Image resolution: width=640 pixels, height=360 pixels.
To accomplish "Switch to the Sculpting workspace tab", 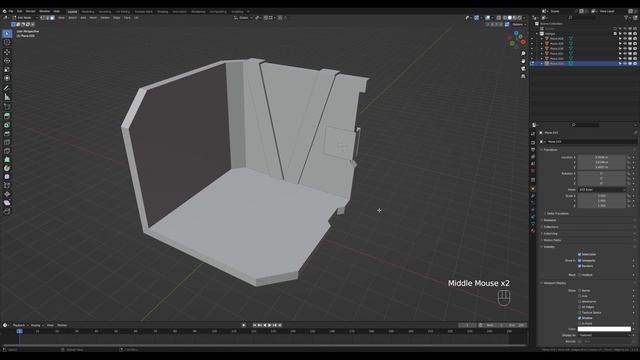I will click(104, 12).
